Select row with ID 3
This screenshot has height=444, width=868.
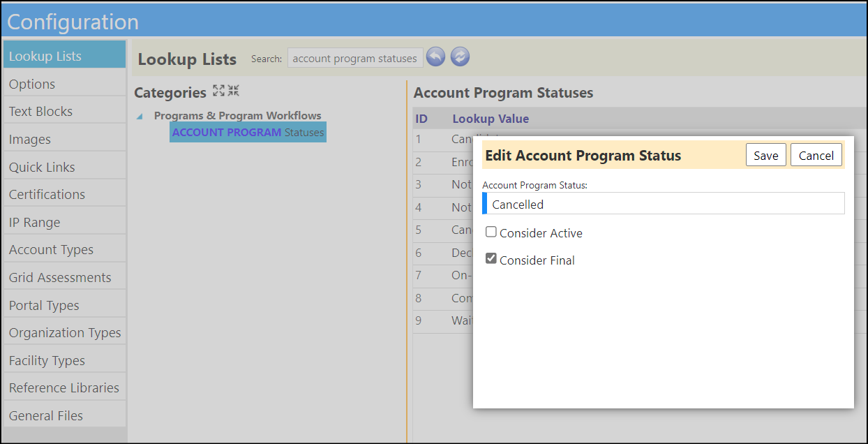point(442,184)
